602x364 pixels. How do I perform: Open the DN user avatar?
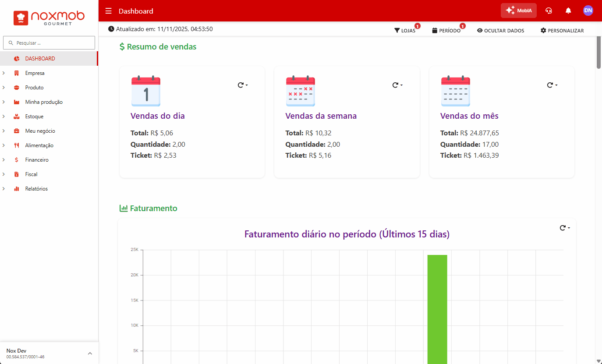(588, 11)
